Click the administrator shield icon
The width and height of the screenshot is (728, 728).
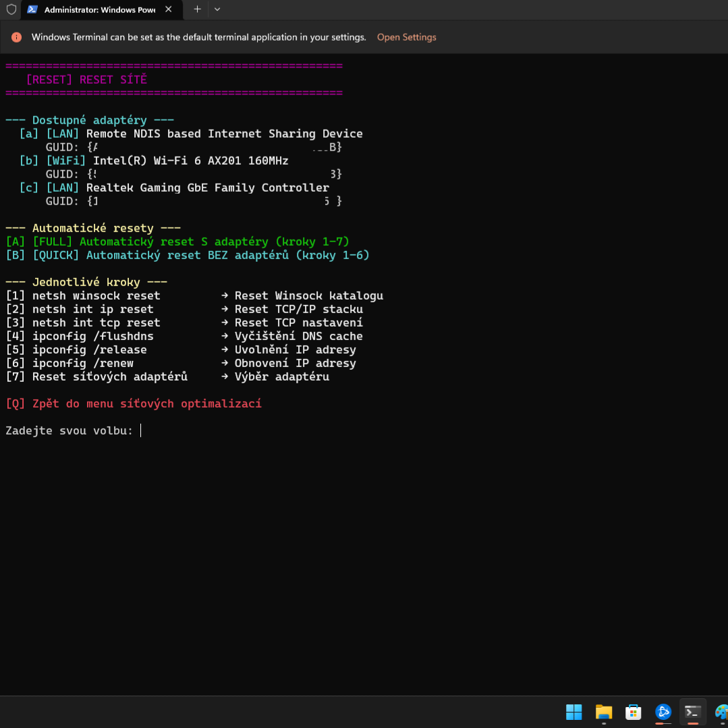[x=11, y=9]
